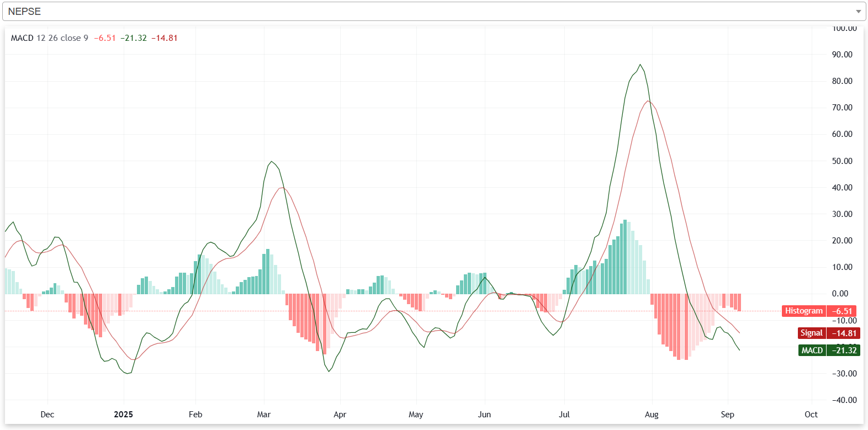
Task: Click the Jun label on the time axis
Action: click(484, 415)
